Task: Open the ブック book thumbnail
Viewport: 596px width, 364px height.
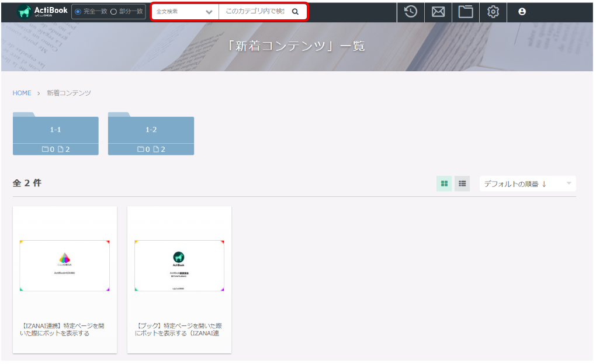Action: (179, 266)
